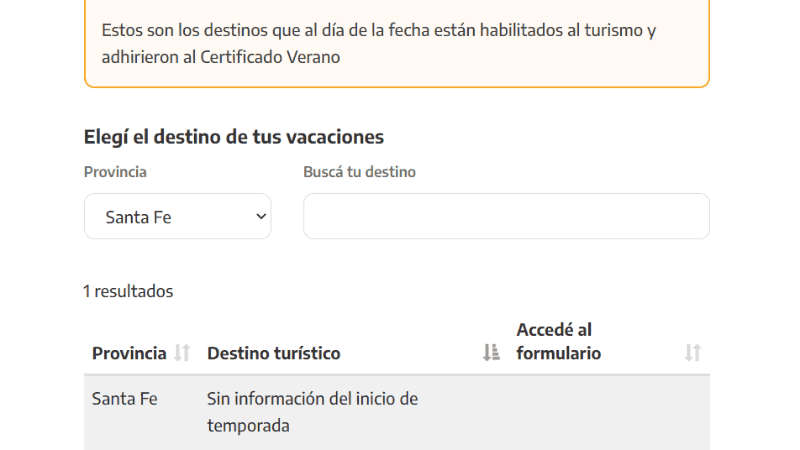Click the Provincia column header text

tap(129, 353)
